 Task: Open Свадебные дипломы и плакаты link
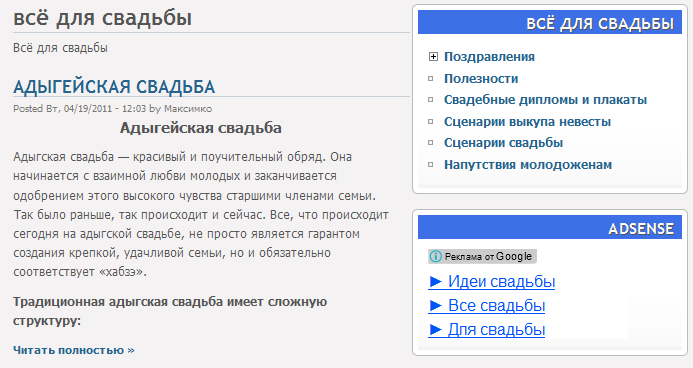tap(545, 100)
